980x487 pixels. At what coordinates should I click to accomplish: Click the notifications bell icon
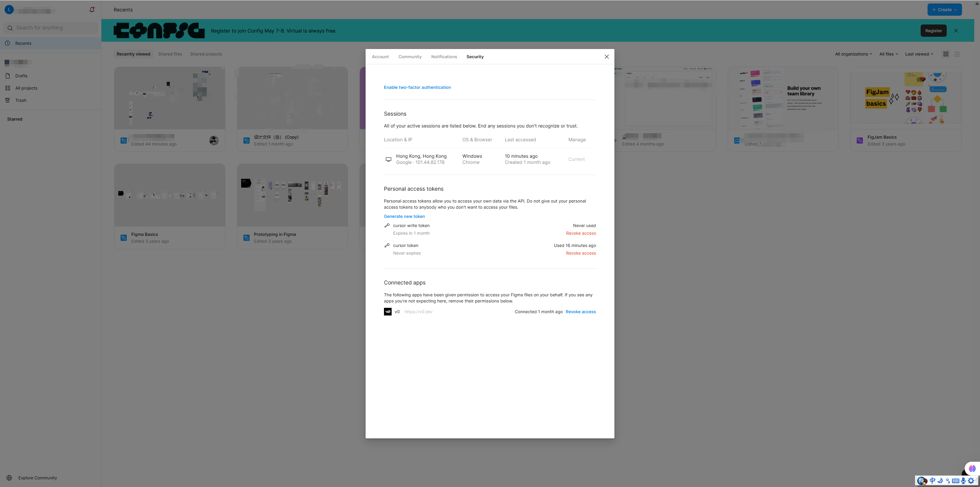pyautogui.click(x=92, y=10)
